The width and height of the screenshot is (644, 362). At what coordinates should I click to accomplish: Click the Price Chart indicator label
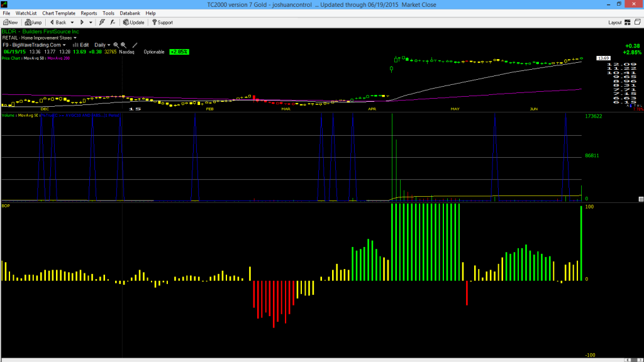pyautogui.click(x=11, y=58)
